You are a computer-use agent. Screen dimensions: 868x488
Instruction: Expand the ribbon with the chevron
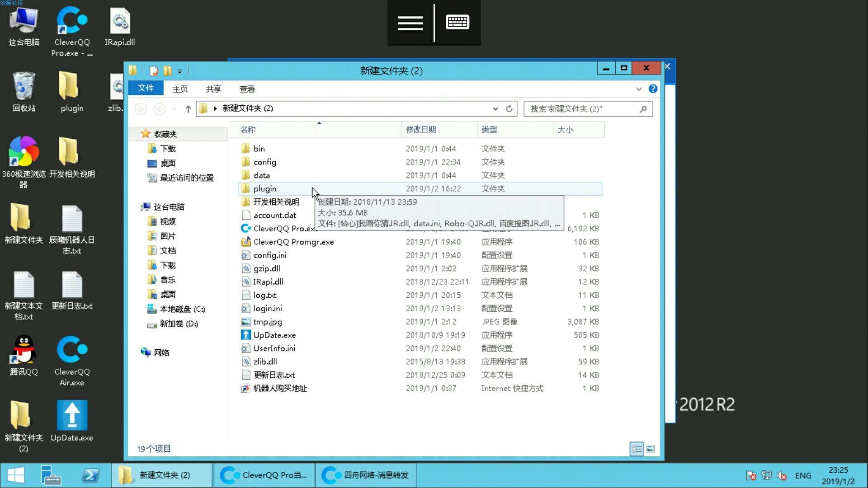639,89
